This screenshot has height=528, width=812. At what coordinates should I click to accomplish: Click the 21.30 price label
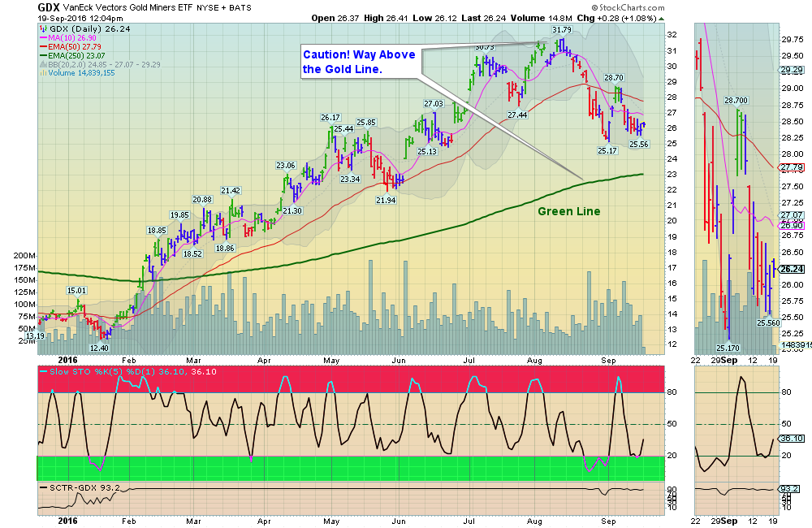(292, 211)
